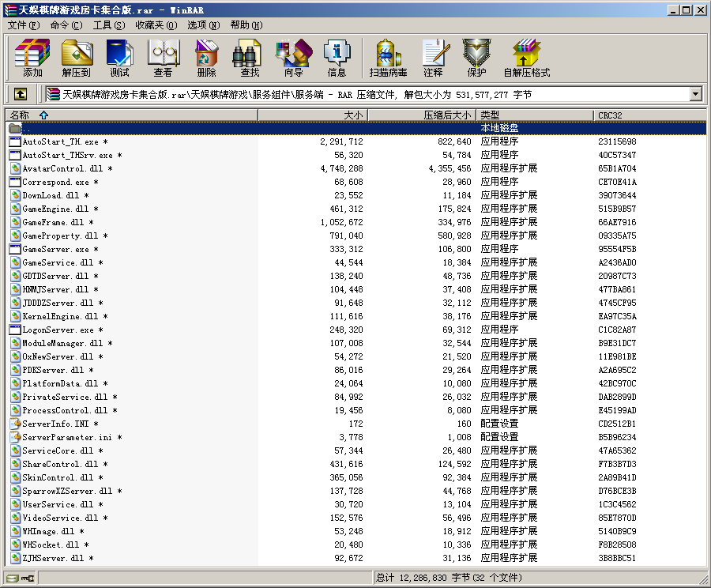The width and height of the screenshot is (711, 588).
Task: Select GameServer.exe in the file list
Action: [x=55, y=249]
